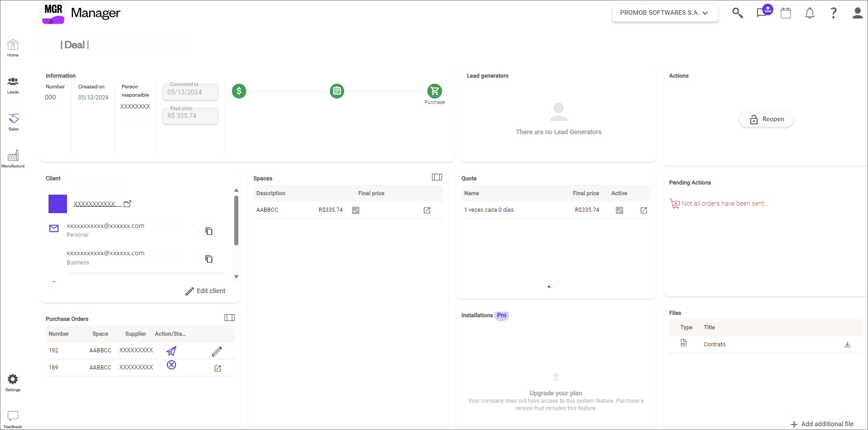Go to Sales in the sidebar
Image resolution: width=868 pixels, height=430 pixels.
[x=13, y=122]
